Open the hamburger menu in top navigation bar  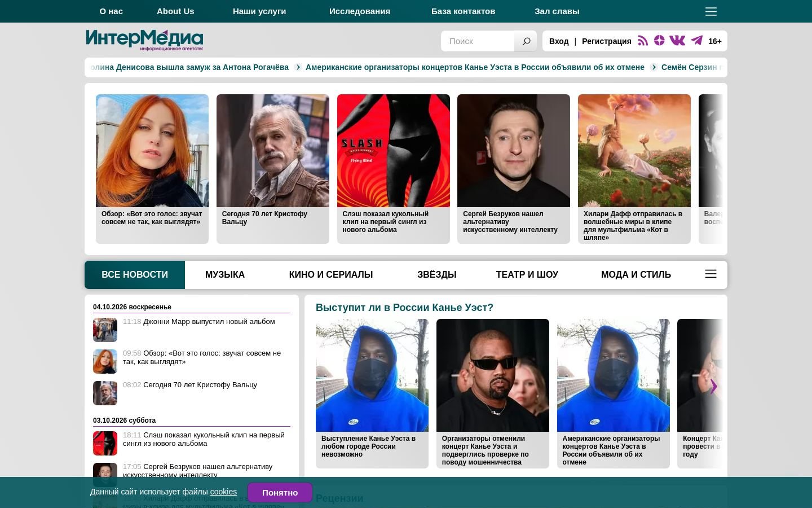710,11
